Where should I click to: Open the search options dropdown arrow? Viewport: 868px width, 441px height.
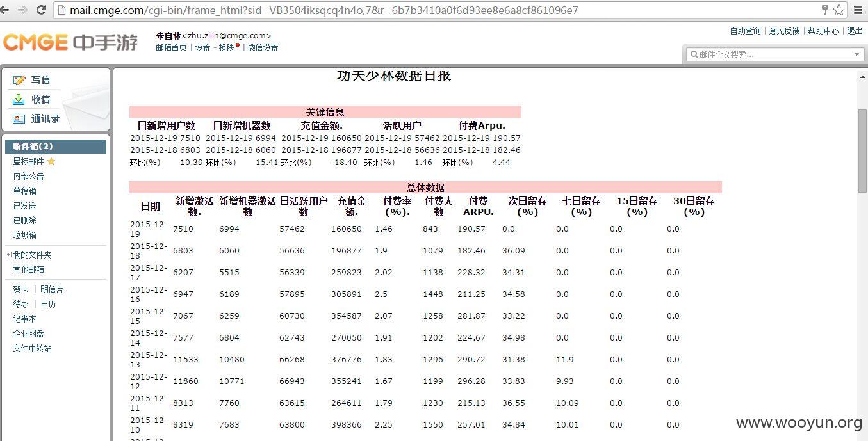(x=856, y=54)
